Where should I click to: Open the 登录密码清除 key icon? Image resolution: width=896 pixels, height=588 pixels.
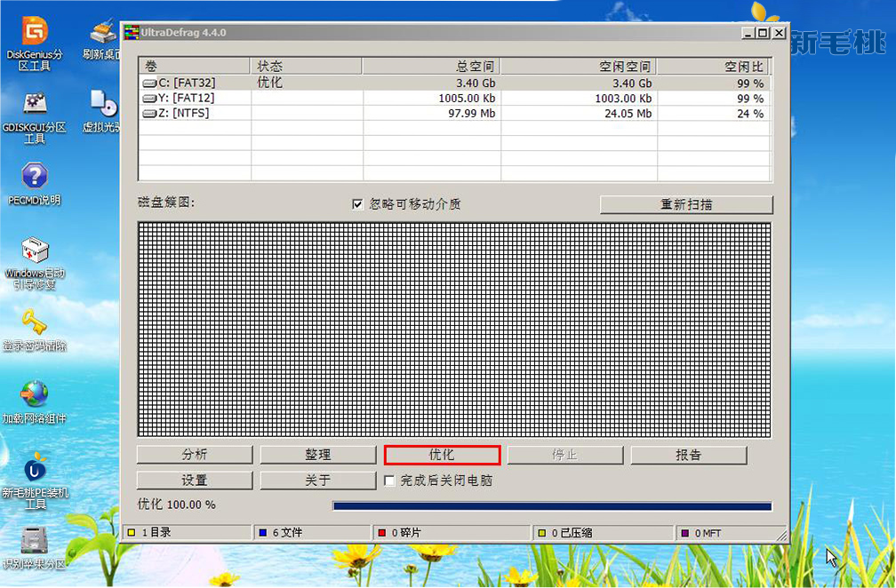tap(35, 322)
